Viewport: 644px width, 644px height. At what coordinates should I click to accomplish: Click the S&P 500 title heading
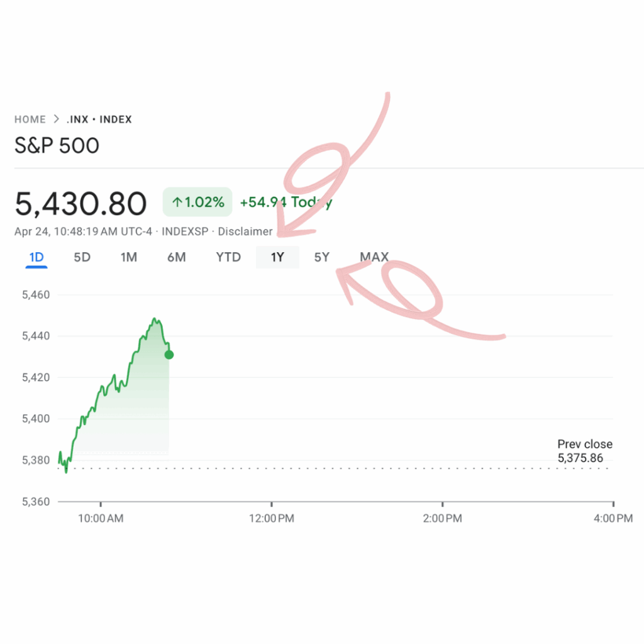(57, 145)
